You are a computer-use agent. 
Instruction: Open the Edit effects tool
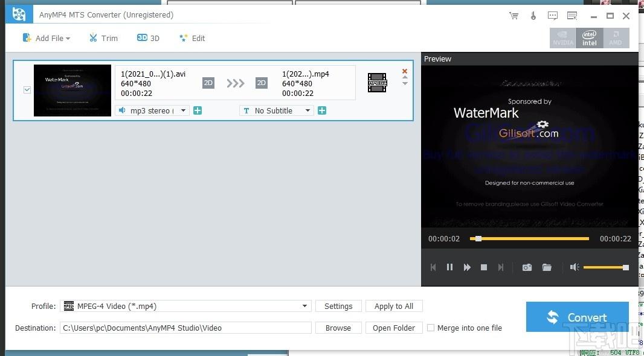tap(192, 38)
